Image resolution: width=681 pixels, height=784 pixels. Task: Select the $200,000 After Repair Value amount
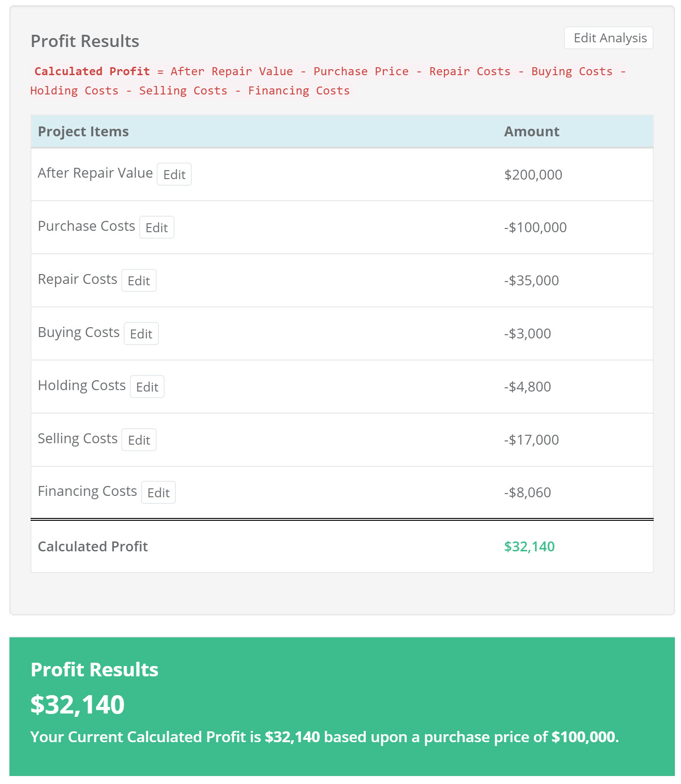533,174
